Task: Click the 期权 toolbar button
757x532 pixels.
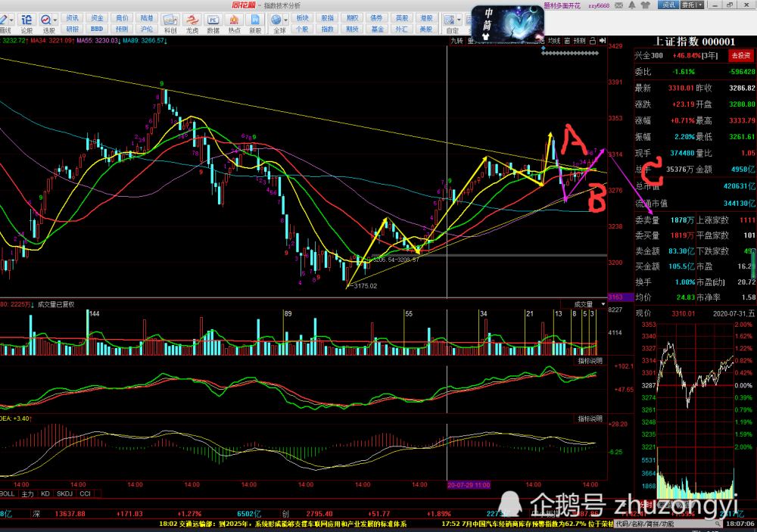Action: (x=353, y=18)
